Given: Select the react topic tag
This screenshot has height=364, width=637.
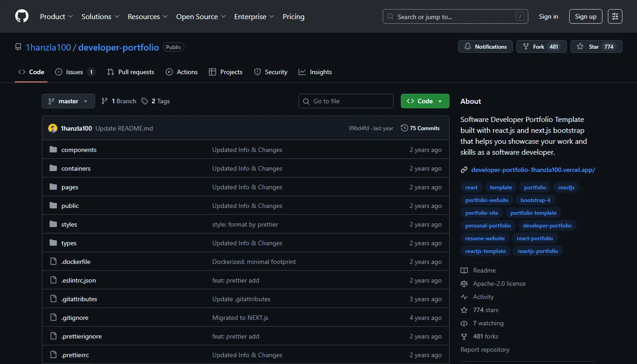Looking at the screenshot, I should (471, 187).
